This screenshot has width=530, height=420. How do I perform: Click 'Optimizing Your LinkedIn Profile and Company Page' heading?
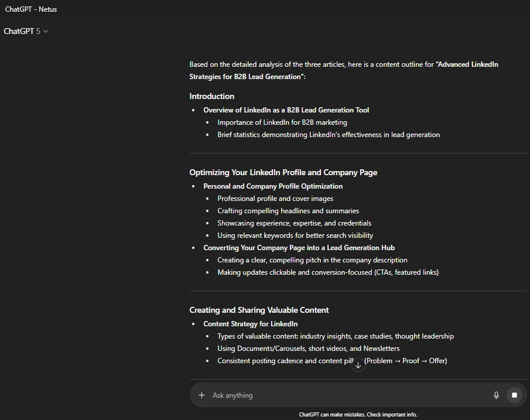point(283,172)
